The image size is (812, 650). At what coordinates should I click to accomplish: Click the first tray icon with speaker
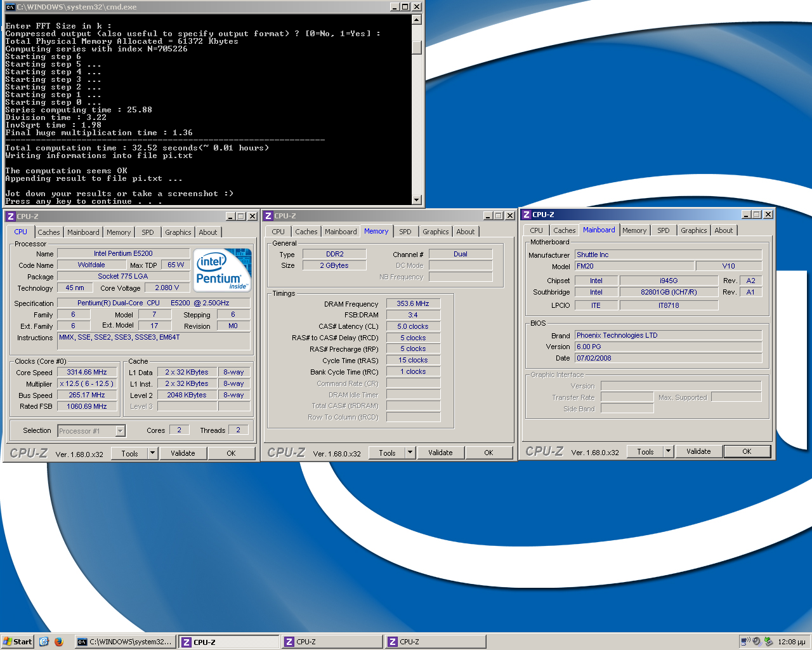click(x=745, y=642)
